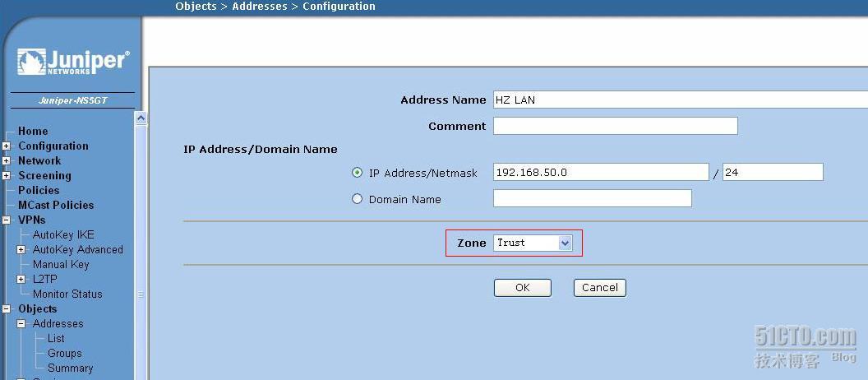The image size is (868, 380).
Task: Open the Policies menu item
Action: [38, 190]
